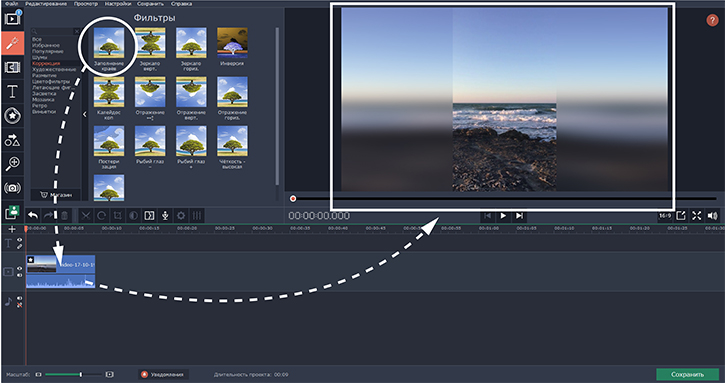Image resolution: width=728 pixels, height=383 pixels.
Task: Toggle link on the music track
Action: tap(20, 305)
